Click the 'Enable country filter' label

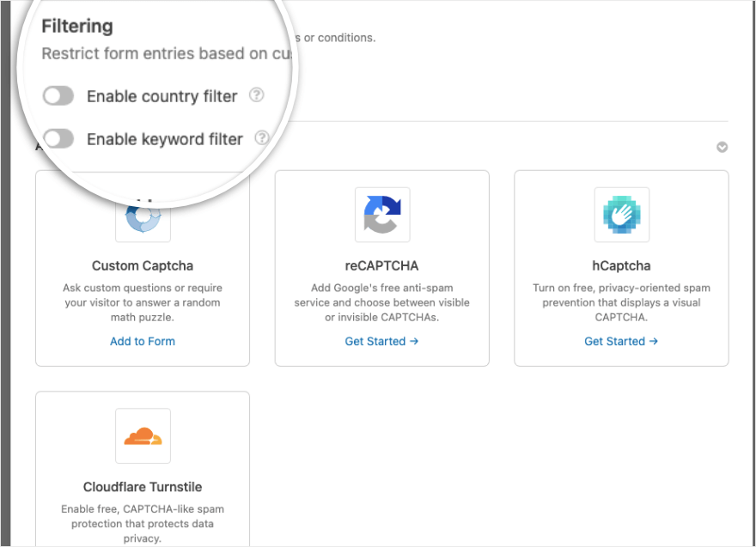click(x=162, y=96)
